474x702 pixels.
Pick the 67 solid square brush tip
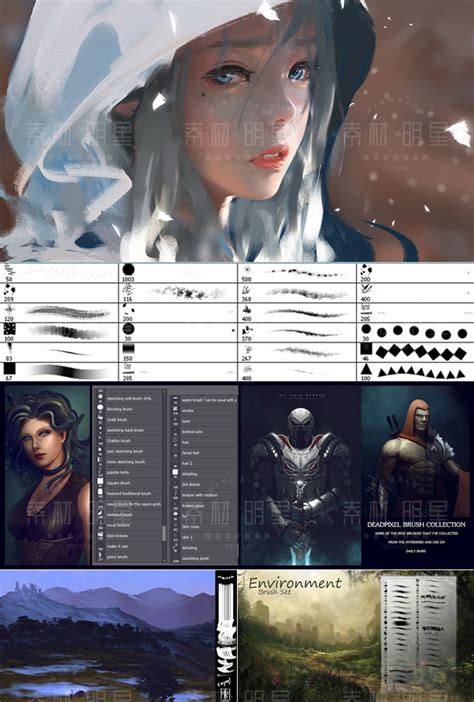(9, 368)
